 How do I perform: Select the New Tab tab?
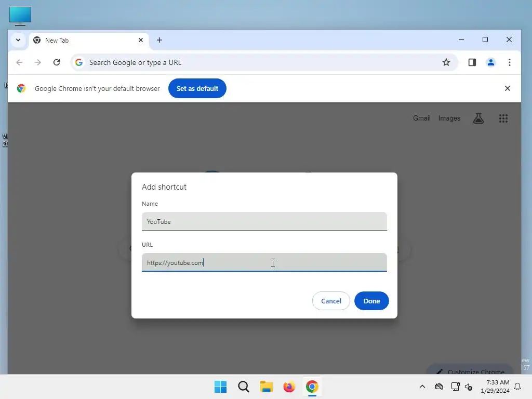(x=89, y=41)
